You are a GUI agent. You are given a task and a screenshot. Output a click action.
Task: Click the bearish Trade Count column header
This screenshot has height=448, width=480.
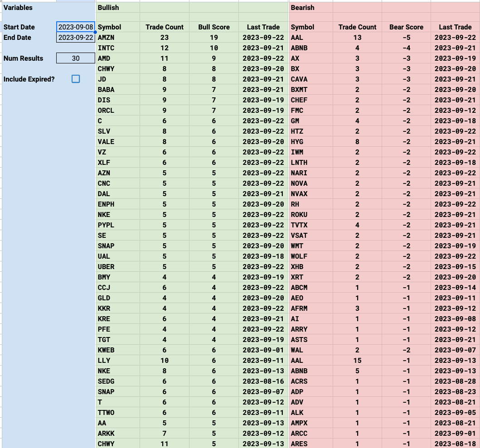click(x=357, y=27)
